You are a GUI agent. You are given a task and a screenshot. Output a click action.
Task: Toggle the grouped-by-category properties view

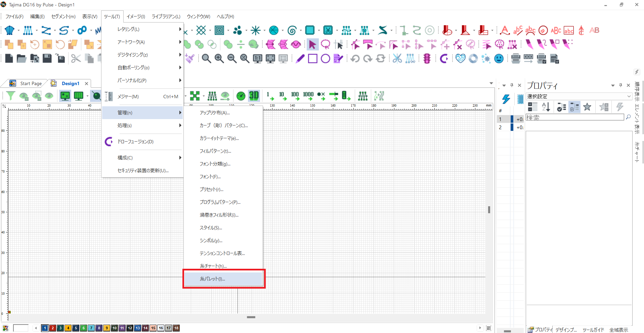click(574, 107)
